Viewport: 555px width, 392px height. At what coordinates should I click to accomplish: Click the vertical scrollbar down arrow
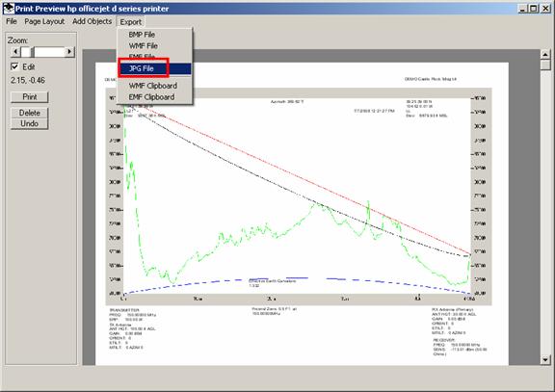coord(545,360)
